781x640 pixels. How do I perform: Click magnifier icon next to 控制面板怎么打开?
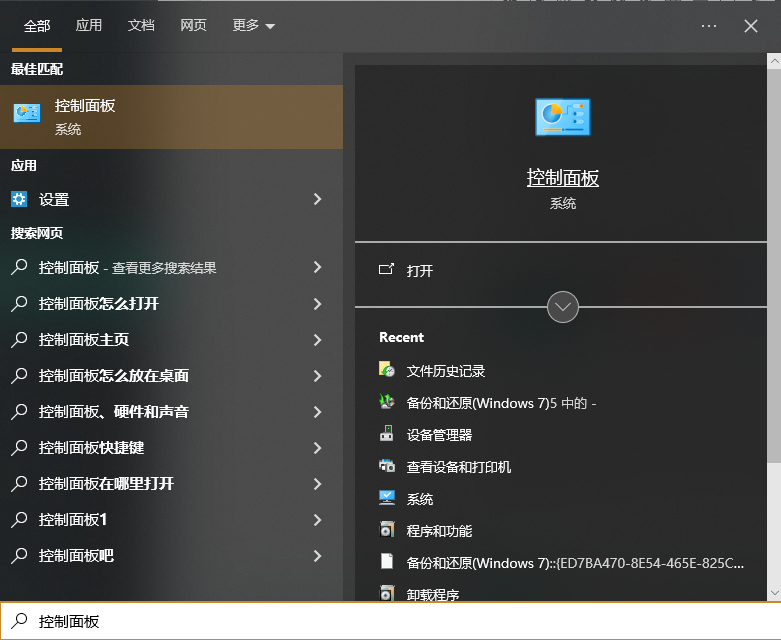[19, 303]
